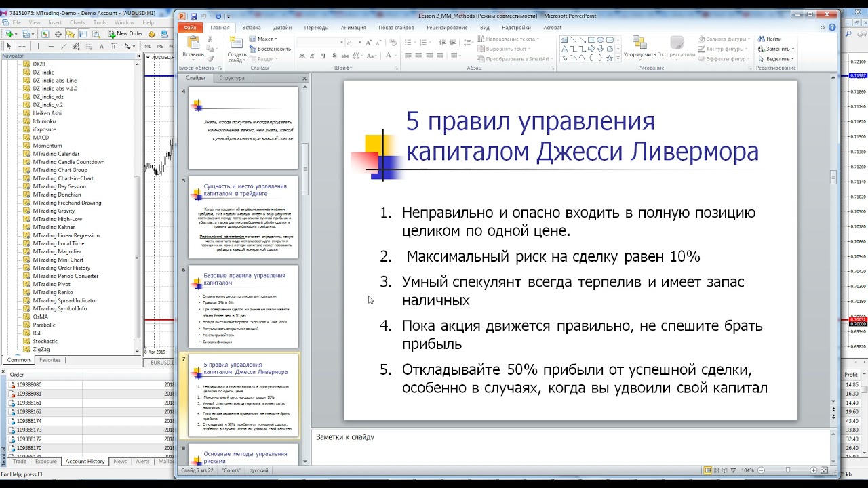Click the increase font size icon
868x488 pixels.
(368, 43)
